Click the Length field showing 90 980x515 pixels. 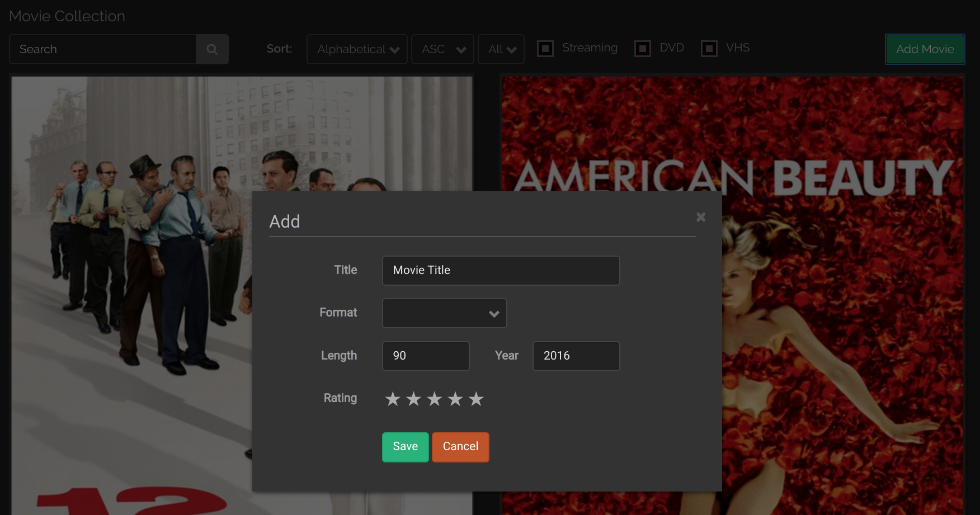(x=426, y=356)
